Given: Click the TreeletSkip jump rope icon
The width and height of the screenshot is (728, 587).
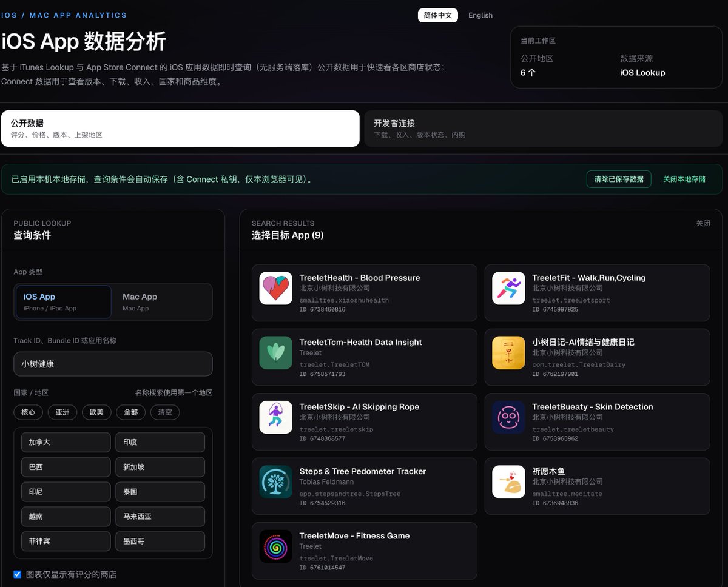Looking at the screenshot, I should (x=276, y=417).
